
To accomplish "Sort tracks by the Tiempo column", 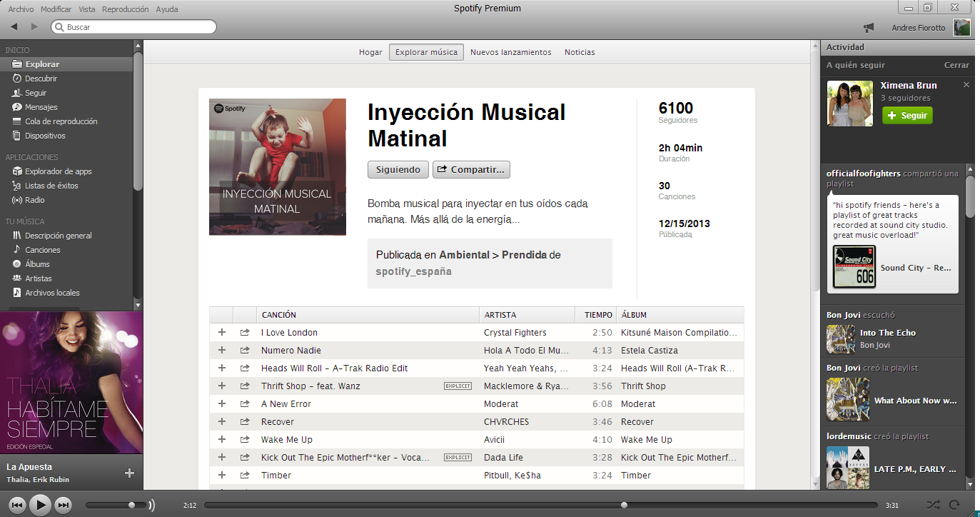I will [x=595, y=315].
